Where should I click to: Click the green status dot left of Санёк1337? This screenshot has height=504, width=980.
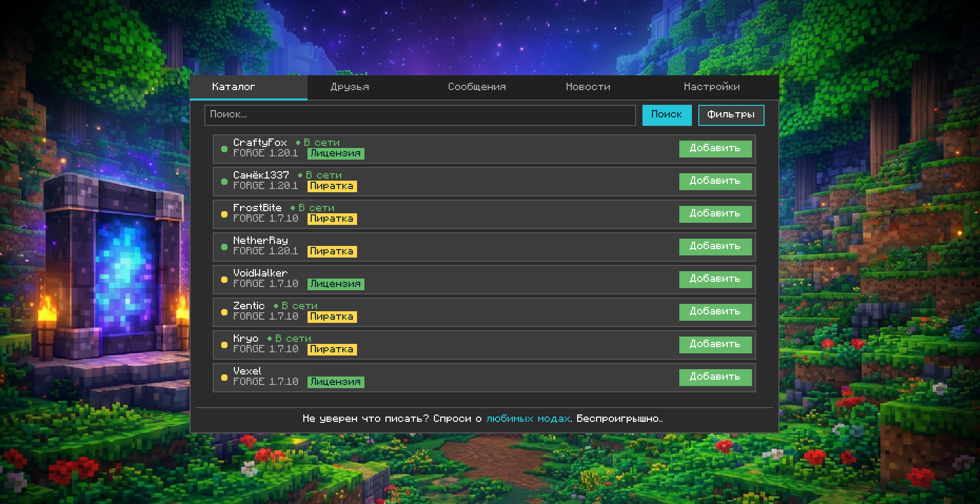(x=224, y=182)
